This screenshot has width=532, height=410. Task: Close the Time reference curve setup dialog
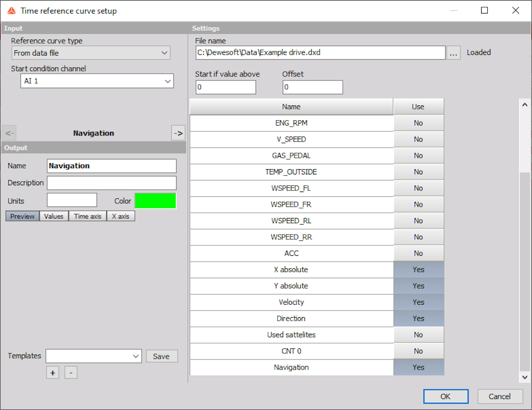coord(516,10)
